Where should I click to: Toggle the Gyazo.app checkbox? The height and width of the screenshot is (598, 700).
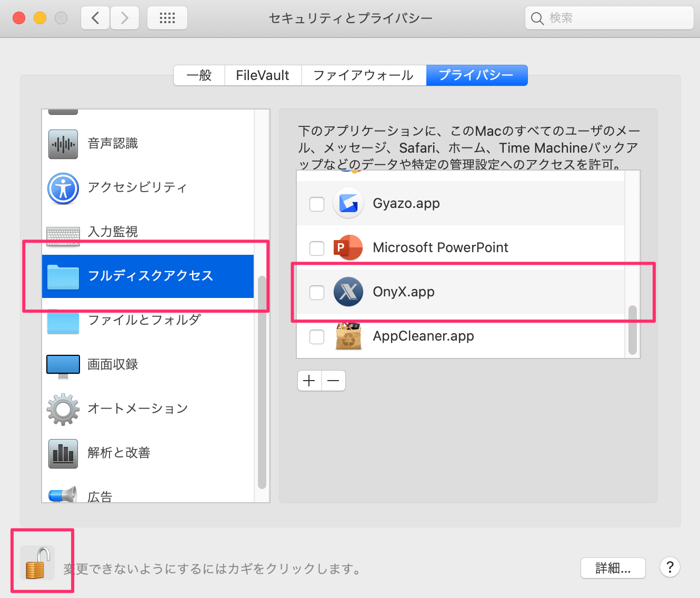(x=317, y=204)
